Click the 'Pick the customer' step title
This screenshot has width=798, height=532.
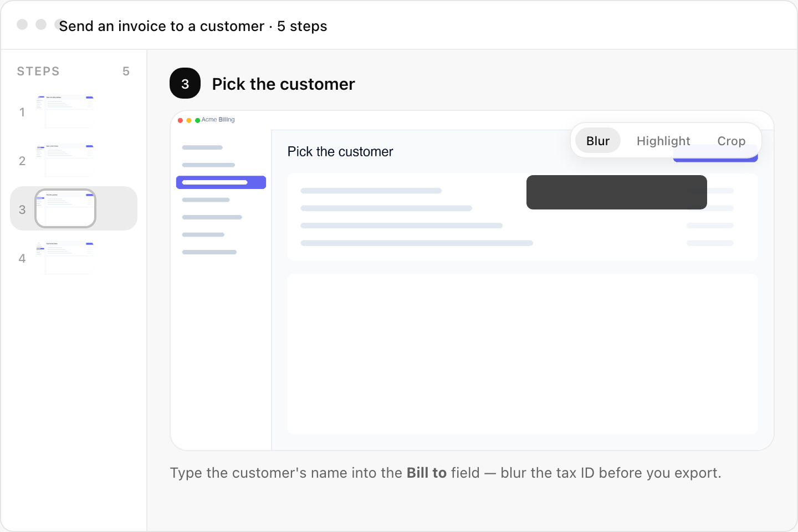(283, 84)
